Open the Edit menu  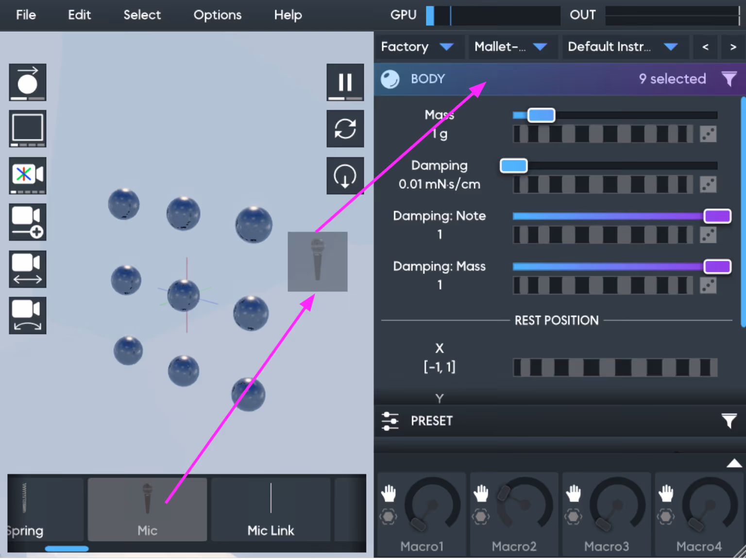79,15
